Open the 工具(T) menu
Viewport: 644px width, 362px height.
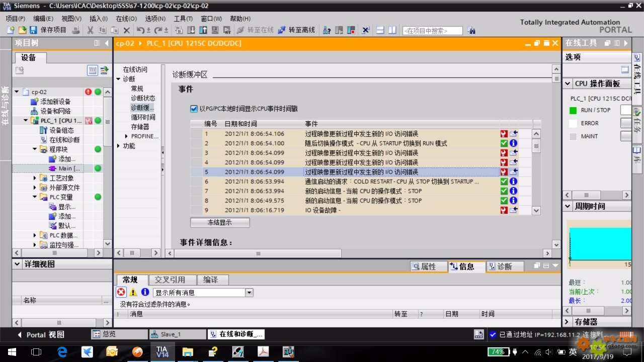coord(183,19)
